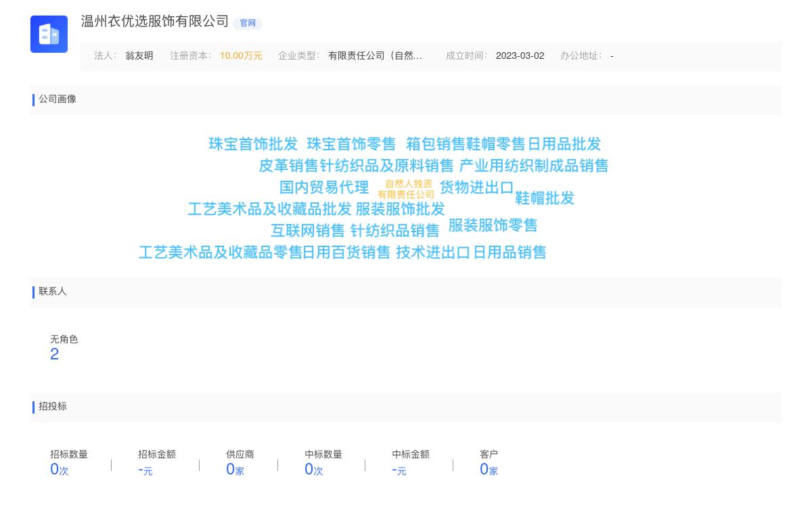Select tag 互联网销售

pyautogui.click(x=308, y=231)
